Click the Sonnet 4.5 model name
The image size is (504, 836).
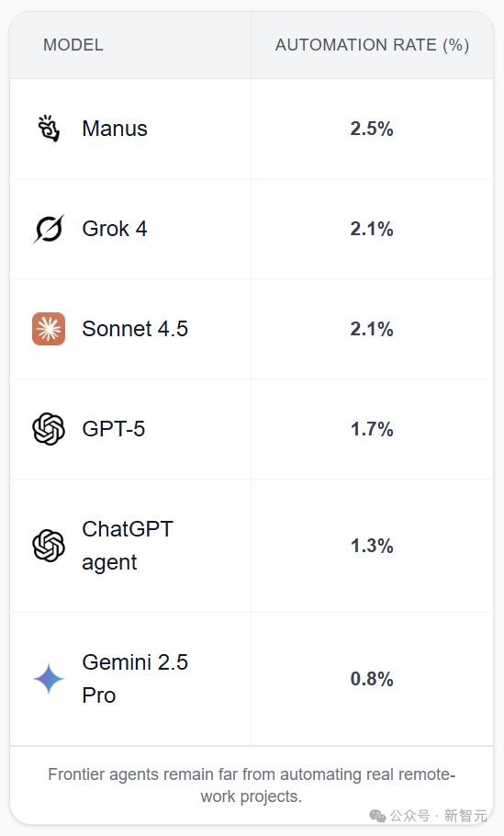[x=135, y=329]
